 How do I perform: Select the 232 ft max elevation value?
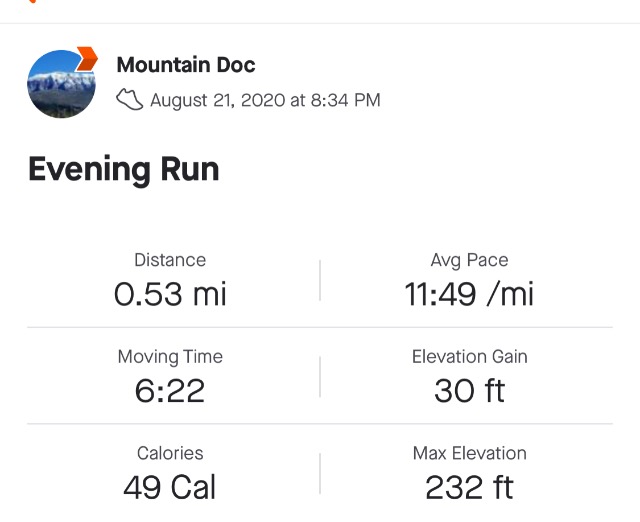(x=469, y=488)
